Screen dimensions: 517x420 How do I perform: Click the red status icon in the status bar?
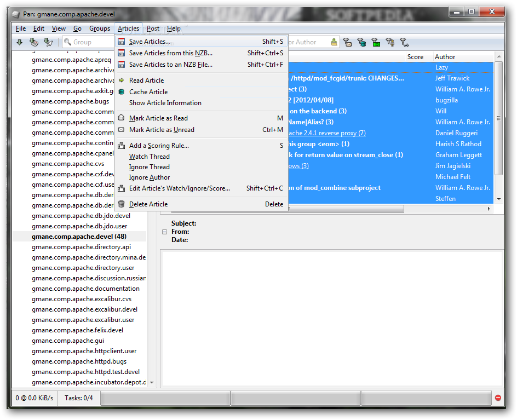coord(498,398)
